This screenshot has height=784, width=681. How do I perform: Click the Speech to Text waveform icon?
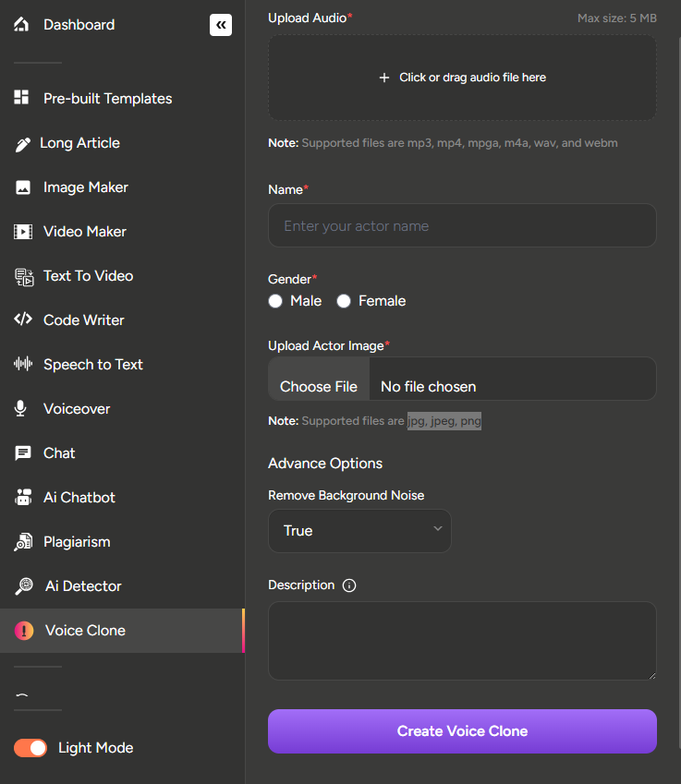(23, 365)
